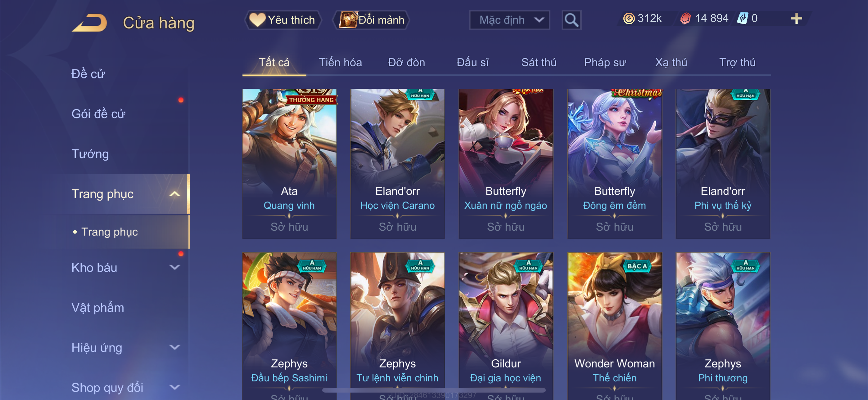Expand the Kho báu section
868x400 pixels.
[x=174, y=268]
